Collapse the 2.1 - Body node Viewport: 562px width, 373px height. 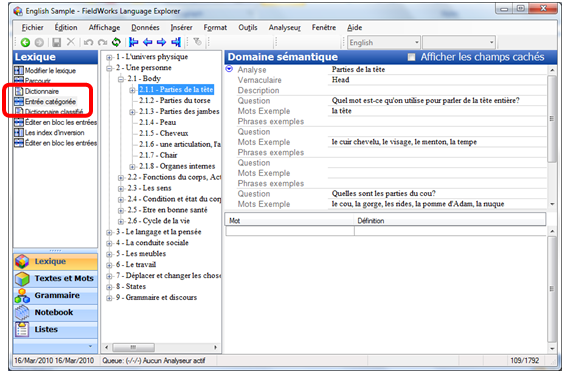point(121,79)
